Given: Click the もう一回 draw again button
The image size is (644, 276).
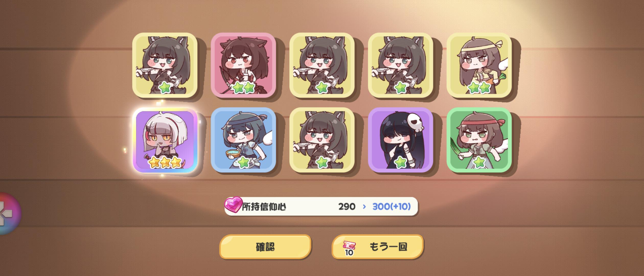Looking at the screenshot, I should [x=377, y=247].
